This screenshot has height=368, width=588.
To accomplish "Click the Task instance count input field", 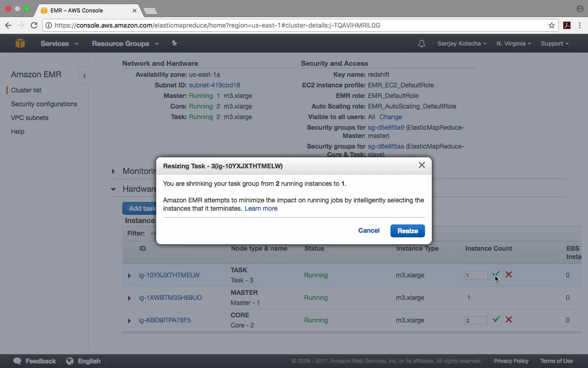I will [476, 276].
